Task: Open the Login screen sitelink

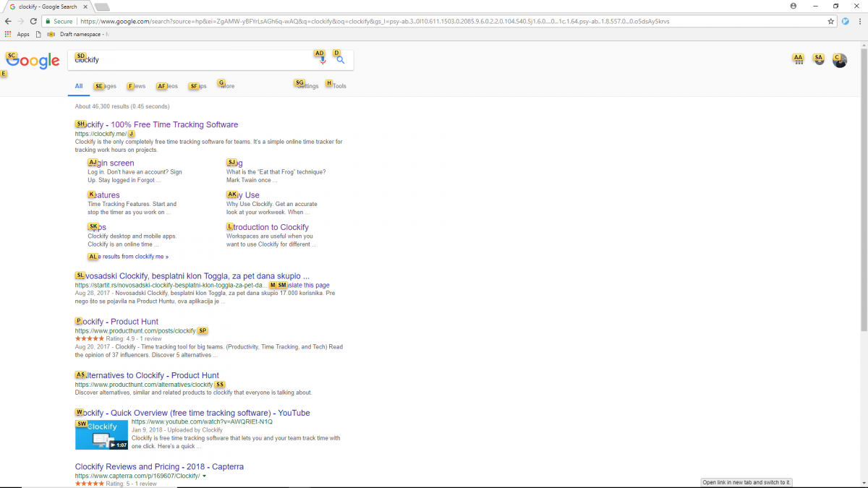Action: point(111,163)
